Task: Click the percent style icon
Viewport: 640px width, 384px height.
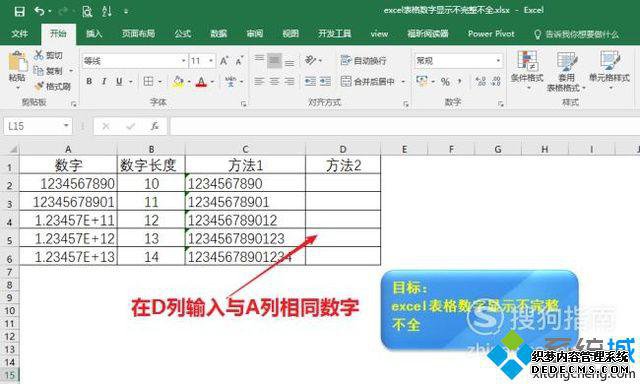Action: click(x=445, y=82)
